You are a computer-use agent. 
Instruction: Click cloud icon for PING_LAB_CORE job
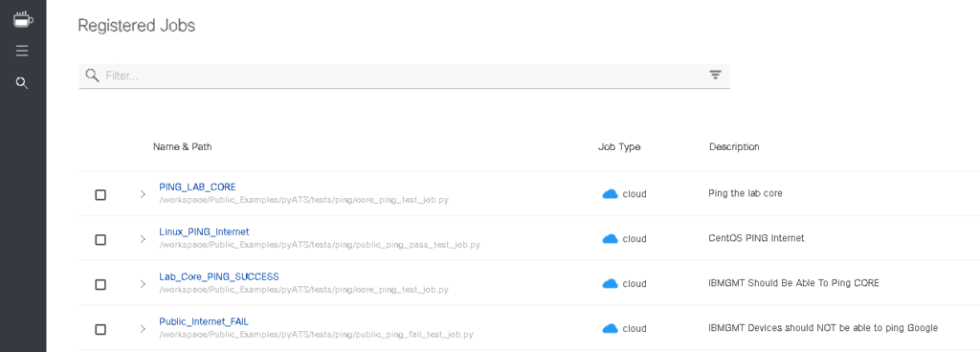pyautogui.click(x=610, y=194)
